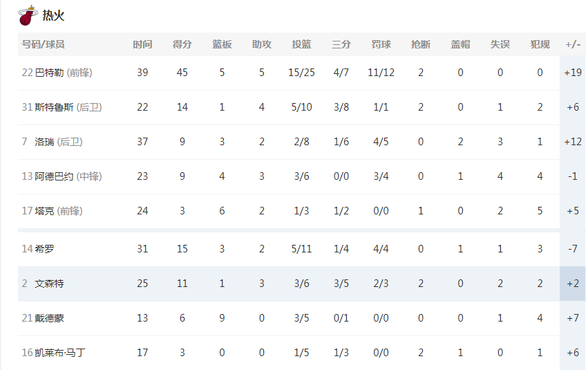Click the 三分 column header

pyautogui.click(x=341, y=44)
